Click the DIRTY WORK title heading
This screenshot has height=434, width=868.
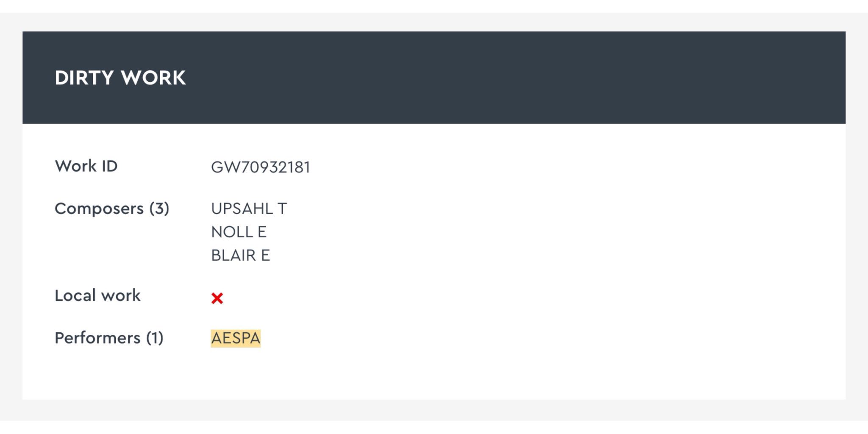tap(120, 78)
